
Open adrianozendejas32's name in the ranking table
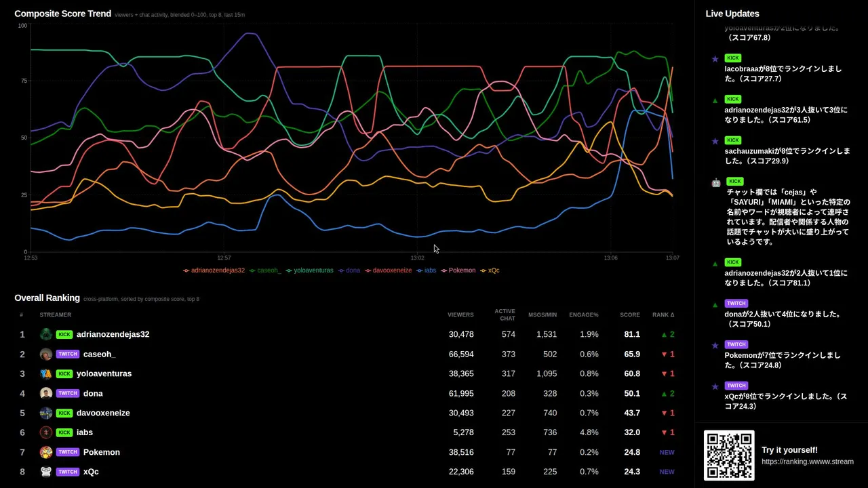tap(113, 334)
